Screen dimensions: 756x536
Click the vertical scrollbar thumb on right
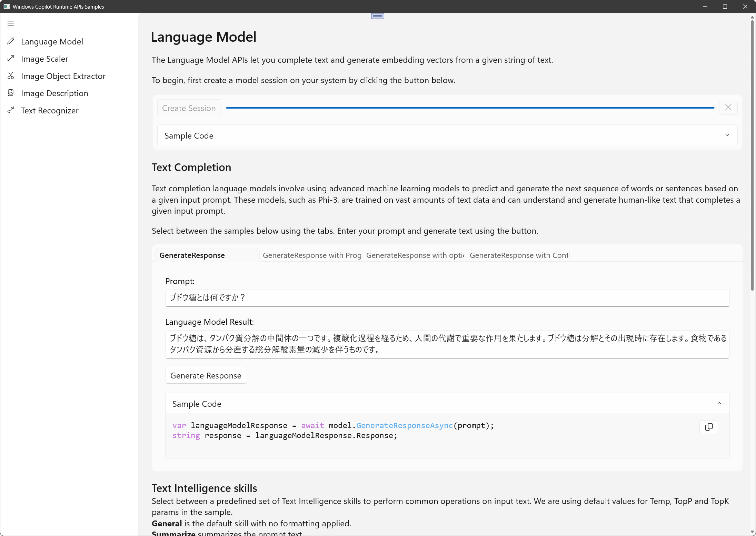[x=752, y=155]
